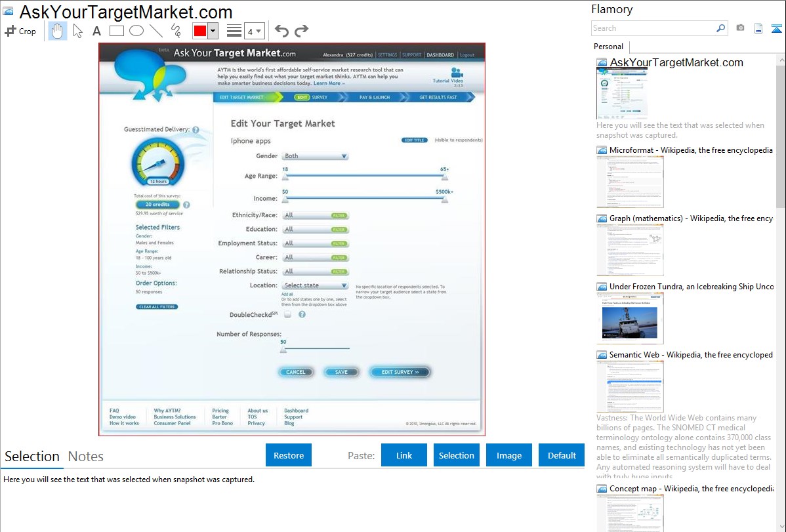Paste using Default format
Screen dimensions: 786x532
tap(562, 455)
